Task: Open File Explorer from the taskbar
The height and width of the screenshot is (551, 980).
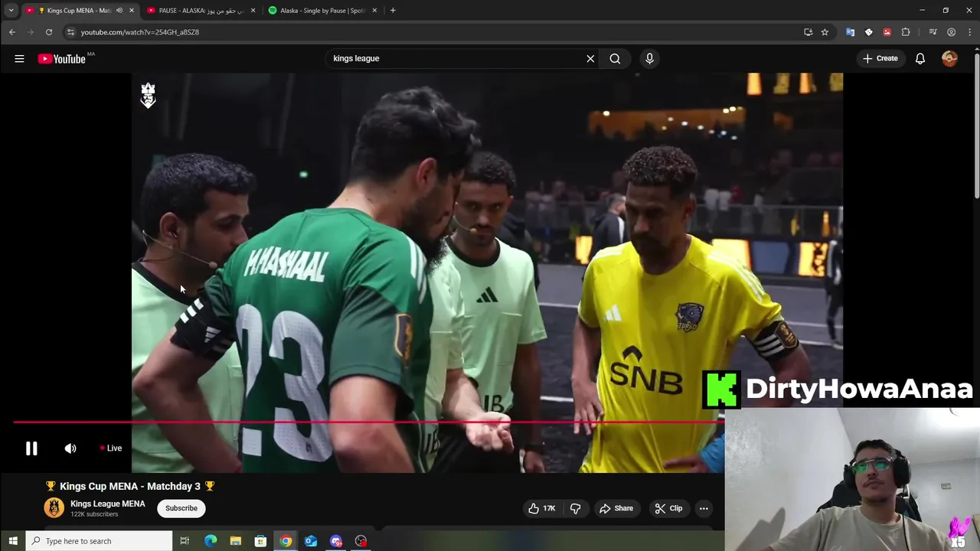Action: (236, 541)
